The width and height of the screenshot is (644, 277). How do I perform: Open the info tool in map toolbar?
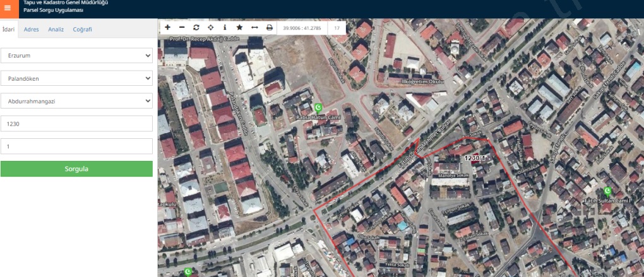(x=225, y=28)
